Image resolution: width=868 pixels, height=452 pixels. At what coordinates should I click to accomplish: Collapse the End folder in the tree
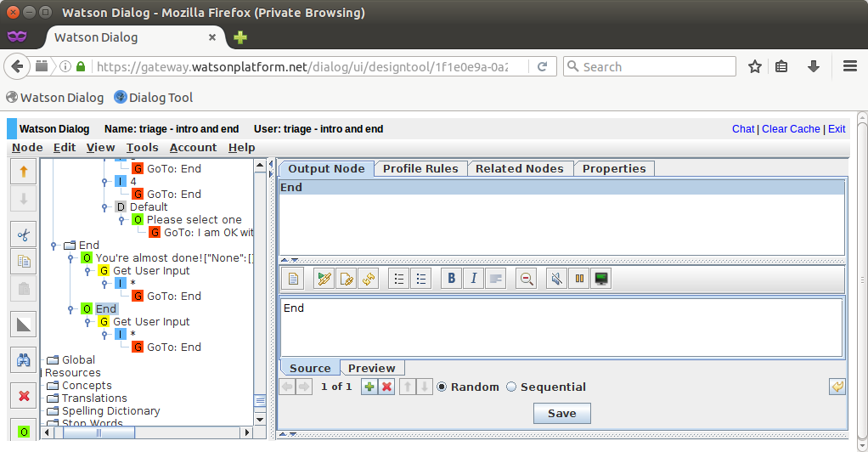pos(54,246)
